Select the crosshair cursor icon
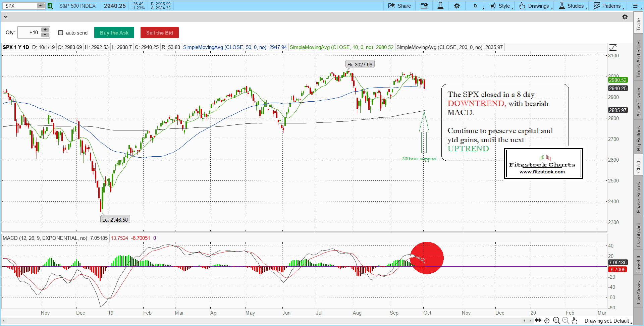 click(x=547, y=321)
